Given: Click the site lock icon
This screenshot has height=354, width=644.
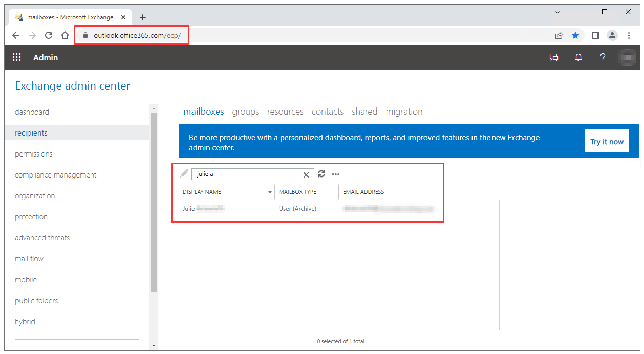Looking at the screenshot, I should (85, 35).
